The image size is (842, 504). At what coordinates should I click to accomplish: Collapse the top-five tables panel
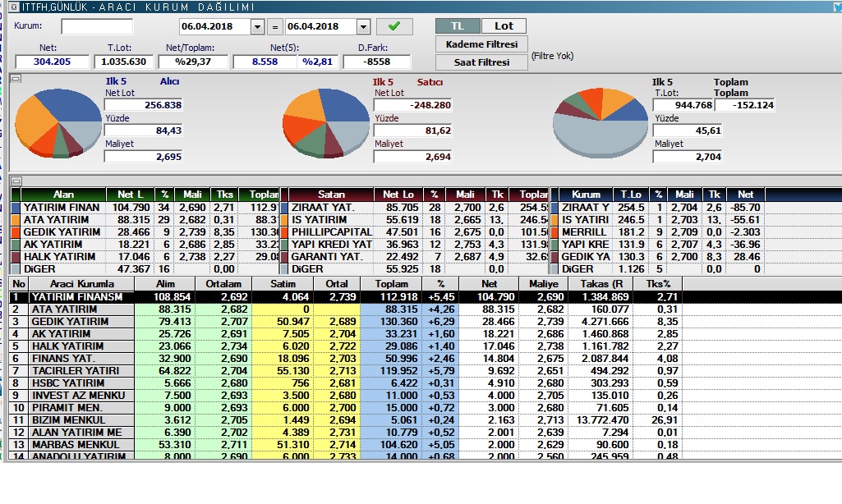(16, 181)
